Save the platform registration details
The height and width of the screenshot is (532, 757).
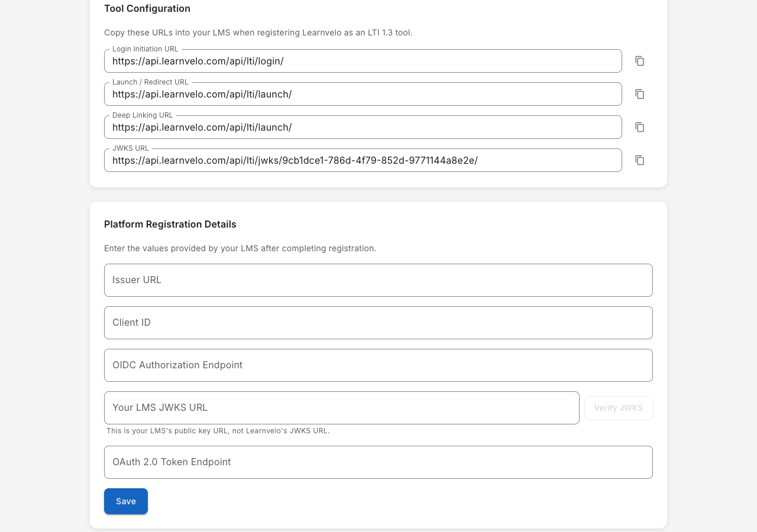click(126, 501)
